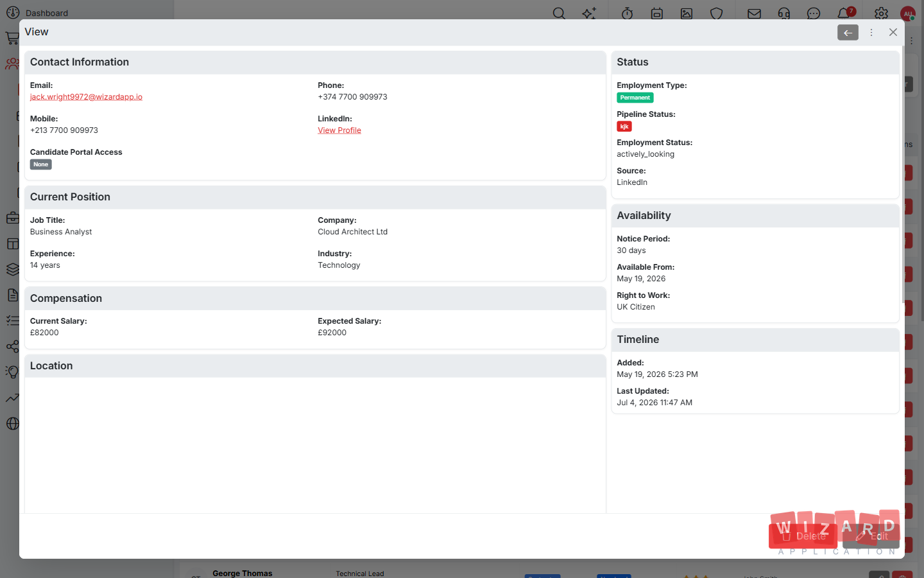Click the Permanent employment type badge
The width and height of the screenshot is (924, 578).
click(x=635, y=98)
